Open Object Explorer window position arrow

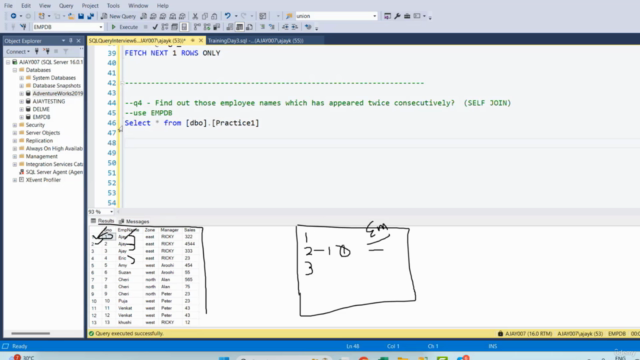click(63, 41)
